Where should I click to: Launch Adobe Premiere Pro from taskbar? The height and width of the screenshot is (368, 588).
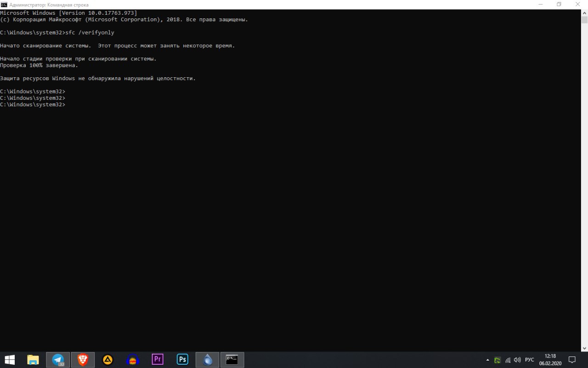(x=158, y=360)
